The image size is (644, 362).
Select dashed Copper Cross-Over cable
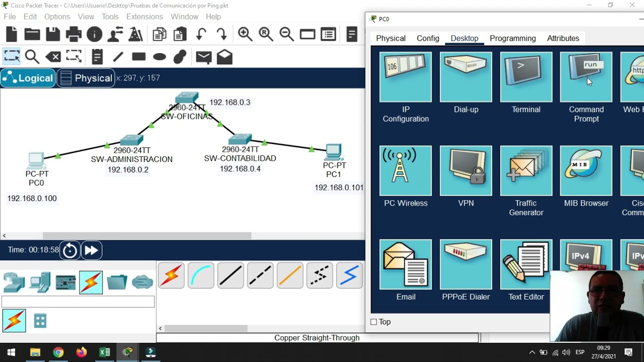click(x=260, y=275)
